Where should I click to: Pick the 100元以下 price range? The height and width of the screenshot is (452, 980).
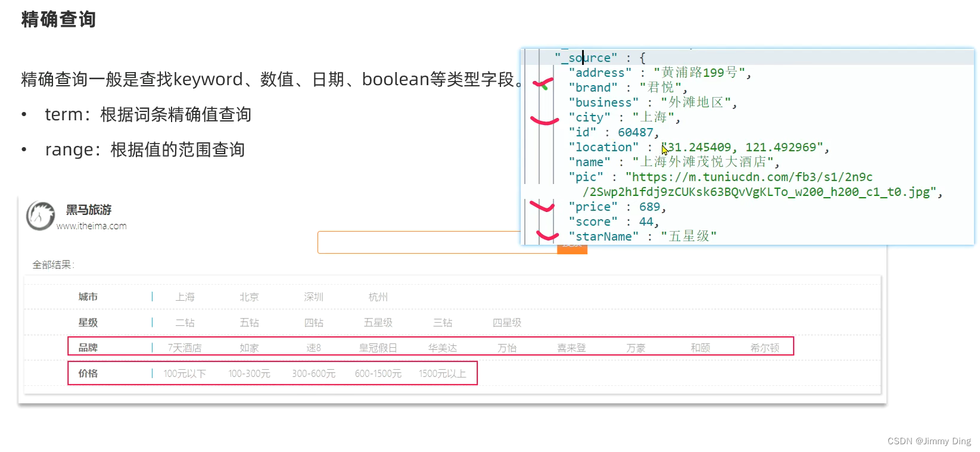click(185, 373)
